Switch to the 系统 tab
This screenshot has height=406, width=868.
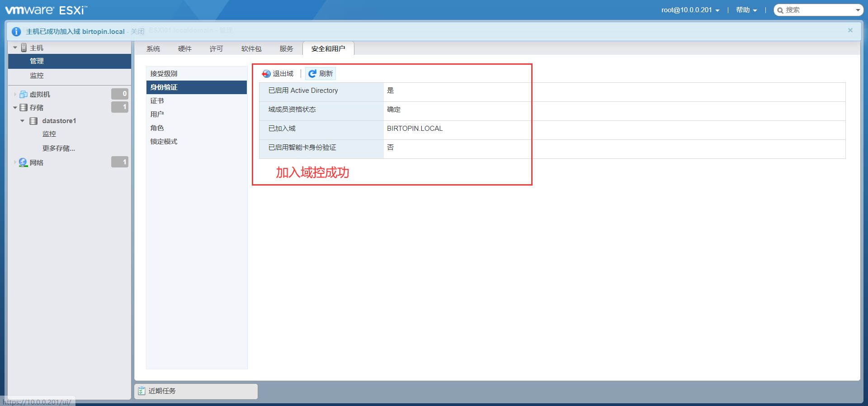coord(153,48)
